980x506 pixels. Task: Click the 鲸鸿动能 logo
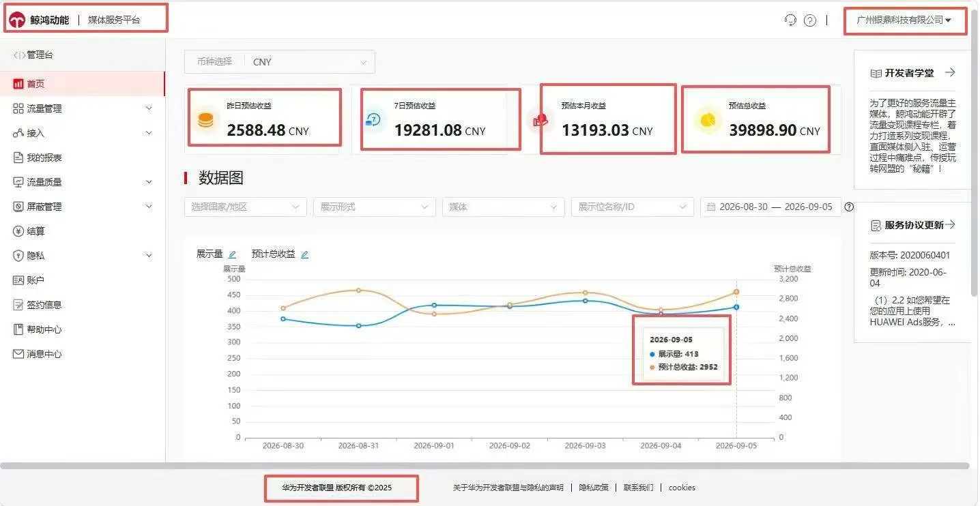pos(17,20)
